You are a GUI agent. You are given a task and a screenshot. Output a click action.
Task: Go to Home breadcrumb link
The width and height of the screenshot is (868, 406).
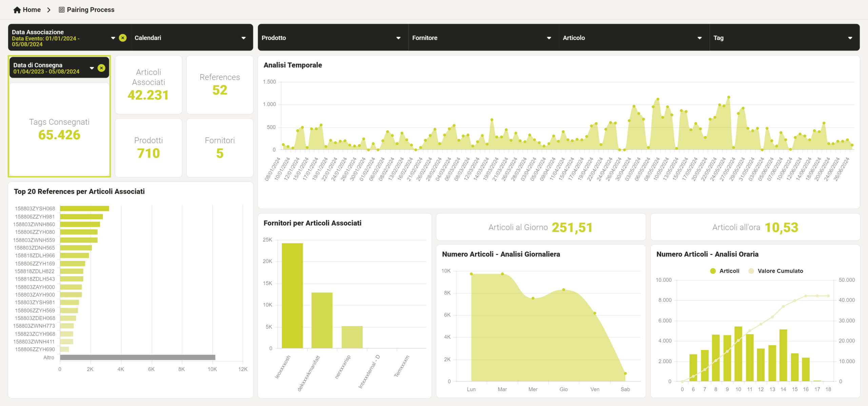pyautogui.click(x=32, y=10)
